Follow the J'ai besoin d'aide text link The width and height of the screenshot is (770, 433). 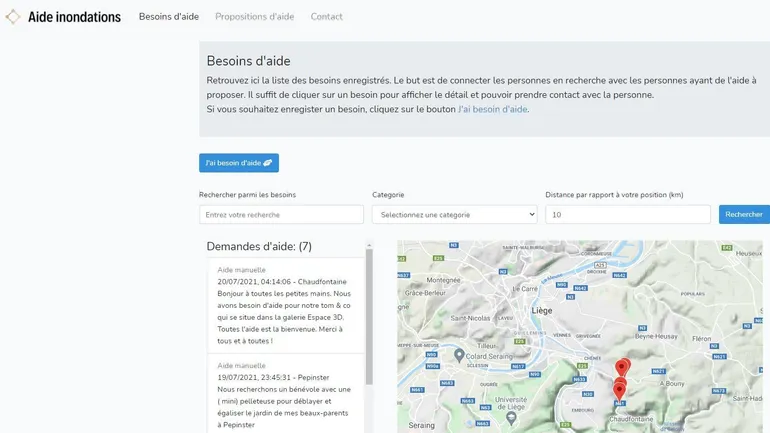pyautogui.click(x=492, y=109)
